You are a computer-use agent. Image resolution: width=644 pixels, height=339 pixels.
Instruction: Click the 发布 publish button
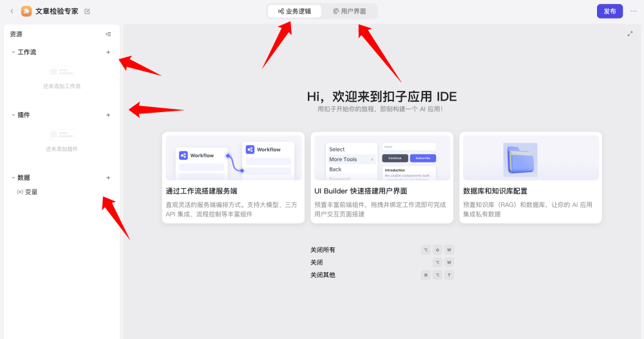[609, 11]
